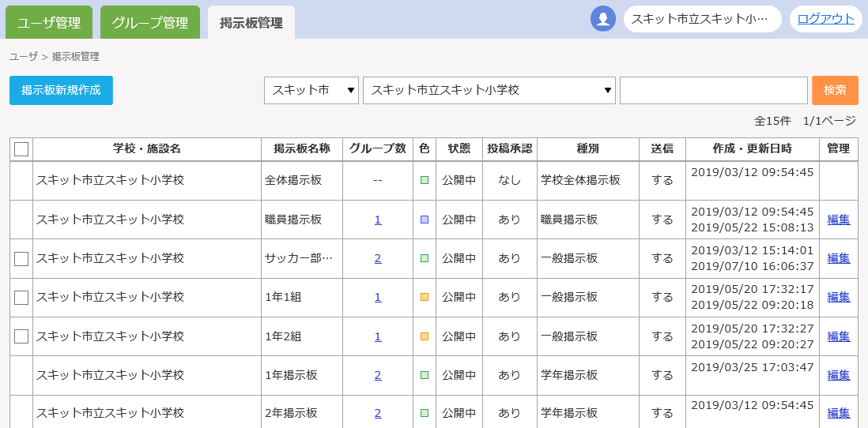The width and height of the screenshot is (868, 428).
Task: Check the box for サッカー部 bulletin board
Action: point(21,258)
